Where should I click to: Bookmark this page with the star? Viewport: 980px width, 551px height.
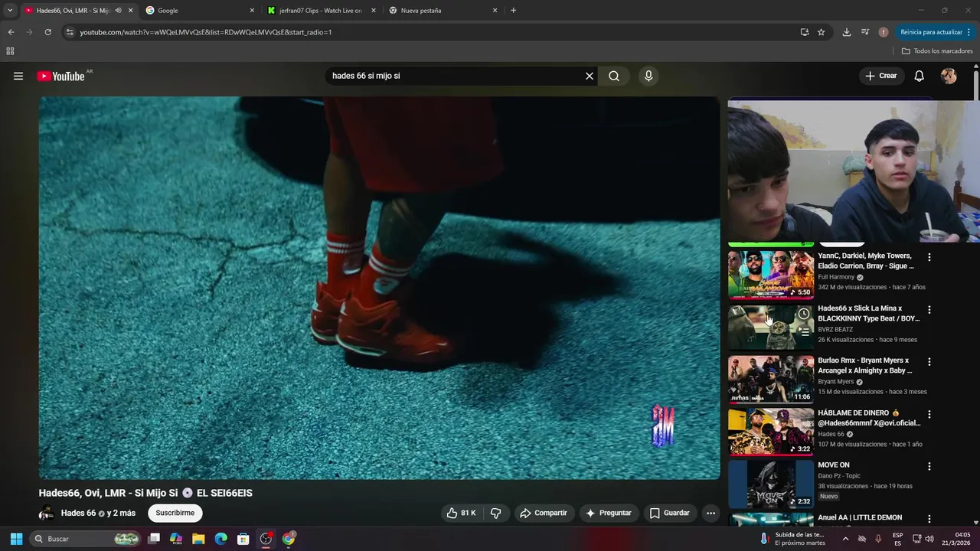pyautogui.click(x=821, y=32)
